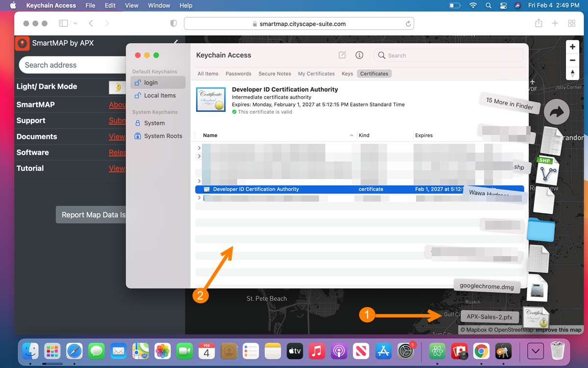Select the Local Items keychain

[158, 96]
